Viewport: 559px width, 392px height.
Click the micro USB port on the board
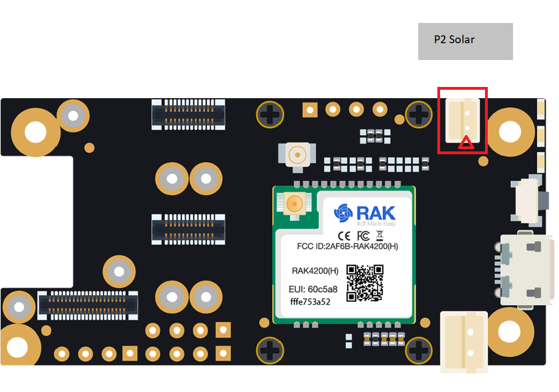(525, 270)
